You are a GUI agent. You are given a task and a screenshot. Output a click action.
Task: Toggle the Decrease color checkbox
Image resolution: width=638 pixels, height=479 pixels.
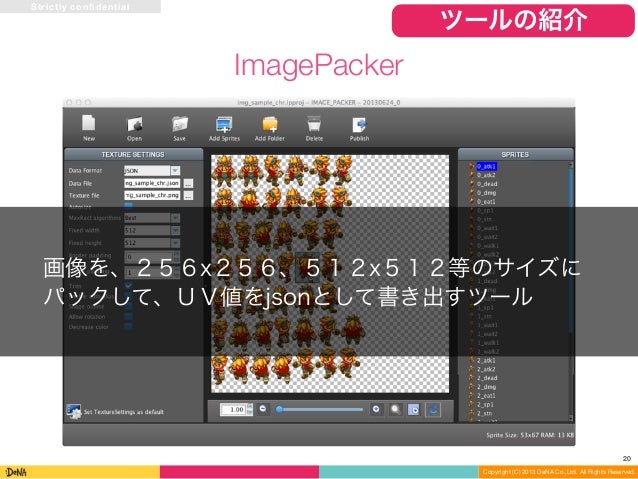128,327
